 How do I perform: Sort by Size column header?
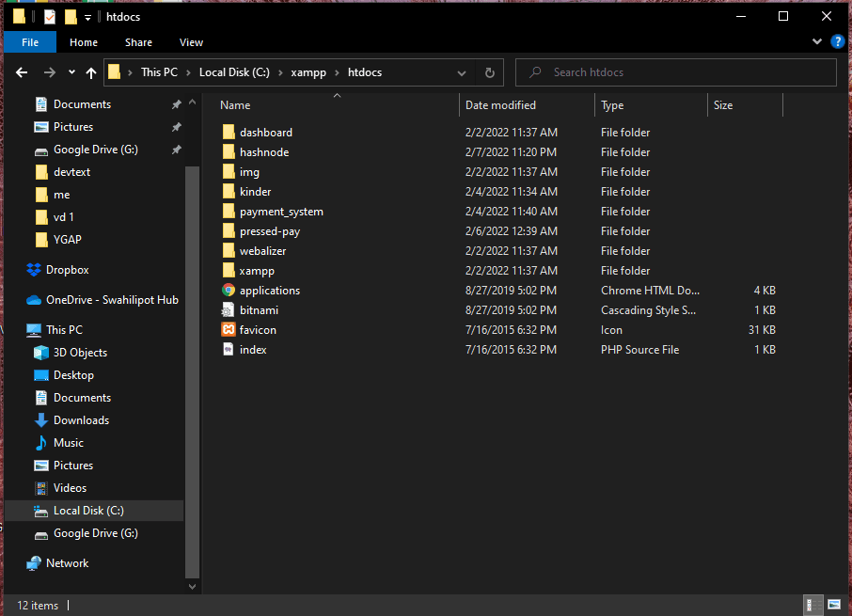pyautogui.click(x=722, y=105)
